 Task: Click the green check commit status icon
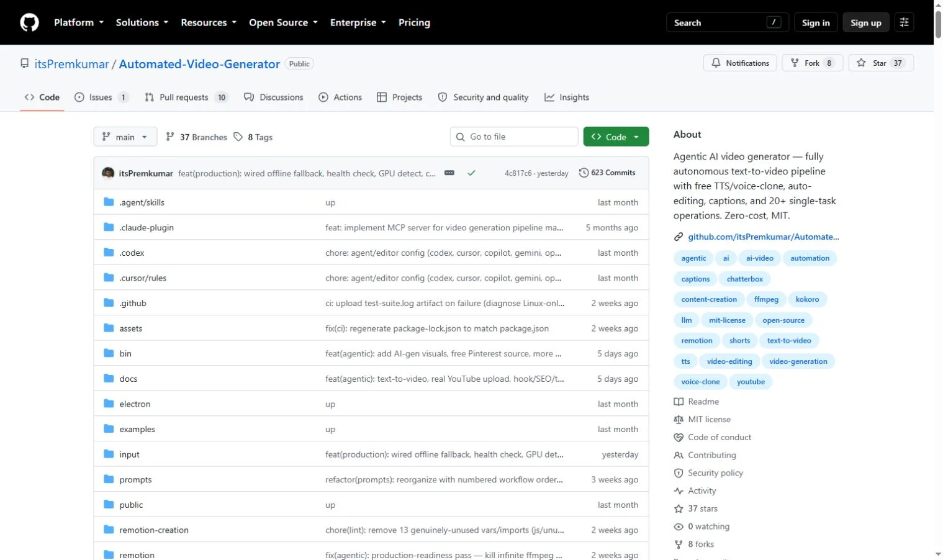[471, 173]
